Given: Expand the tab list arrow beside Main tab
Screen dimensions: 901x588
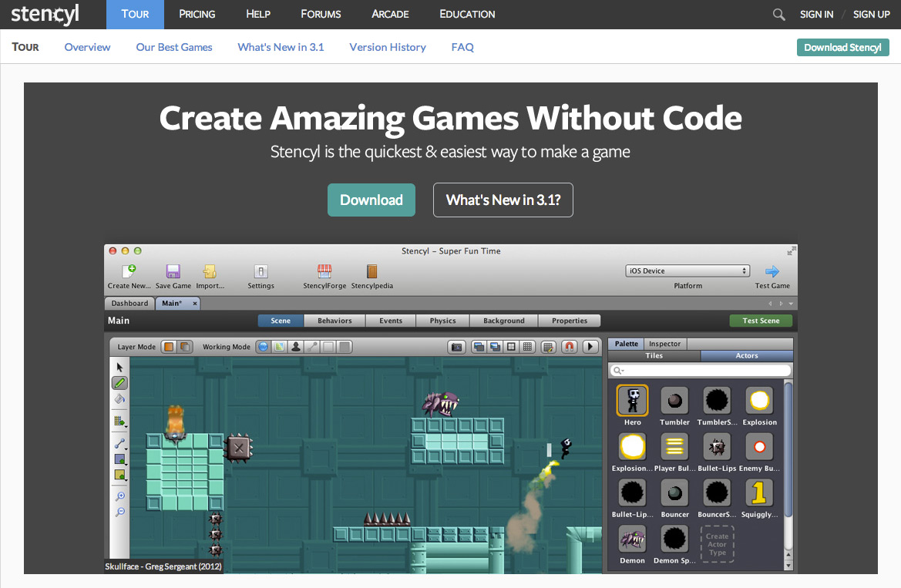Looking at the screenshot, I should 792,304.
